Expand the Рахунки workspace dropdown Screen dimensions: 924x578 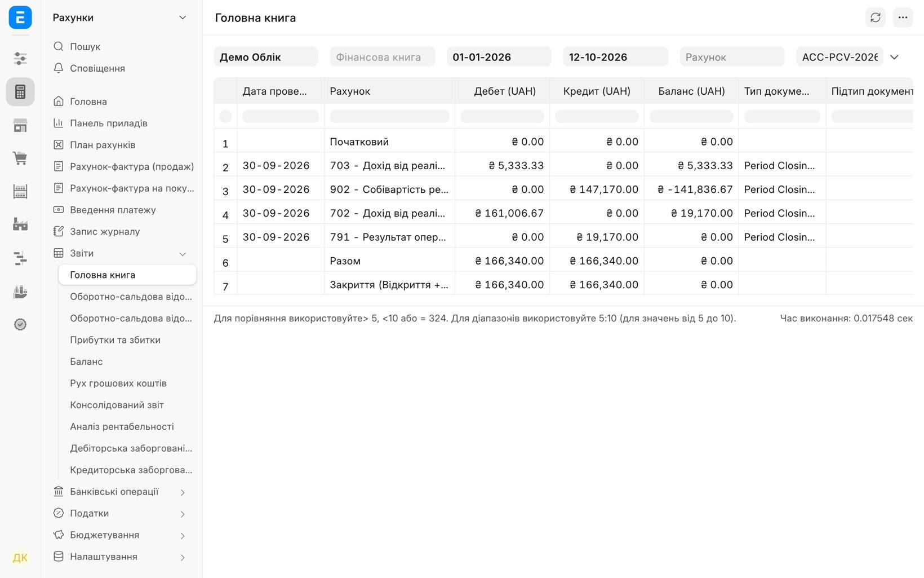(183, 17)
